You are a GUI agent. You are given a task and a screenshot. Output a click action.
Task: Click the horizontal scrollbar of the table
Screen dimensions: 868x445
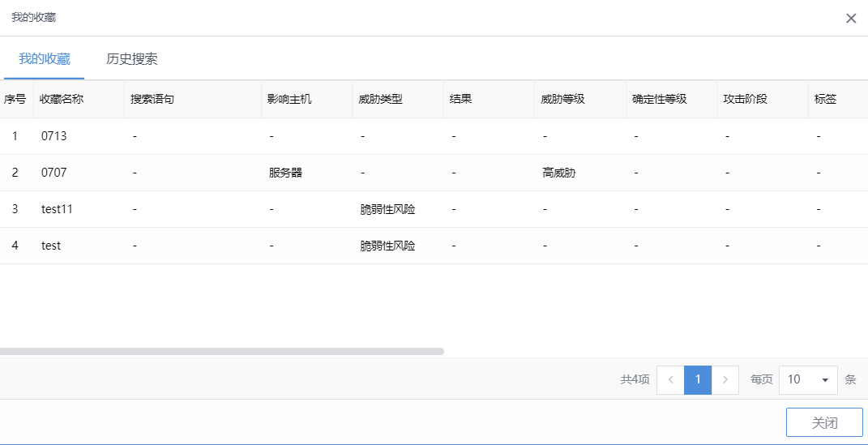221,351
